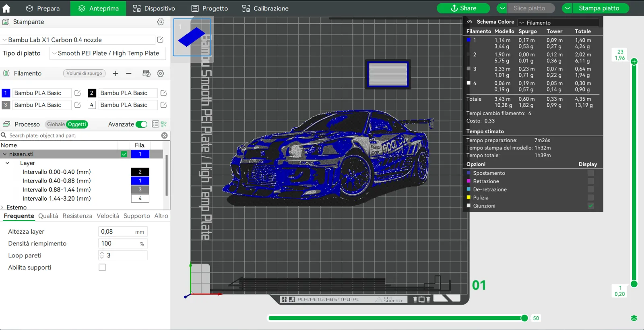
Task: Edit filament 4 Bambu PLA Basic preset
Action: click(x=163, y=105)
